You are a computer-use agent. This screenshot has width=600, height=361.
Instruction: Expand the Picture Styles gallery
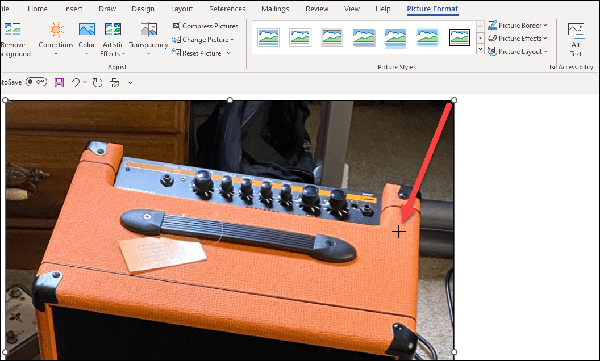pos(480,50)
